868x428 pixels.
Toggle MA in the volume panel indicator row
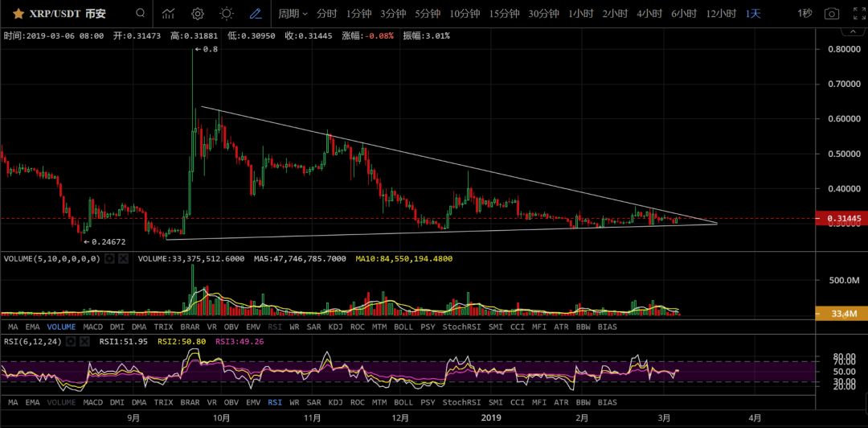click(14, 327)
